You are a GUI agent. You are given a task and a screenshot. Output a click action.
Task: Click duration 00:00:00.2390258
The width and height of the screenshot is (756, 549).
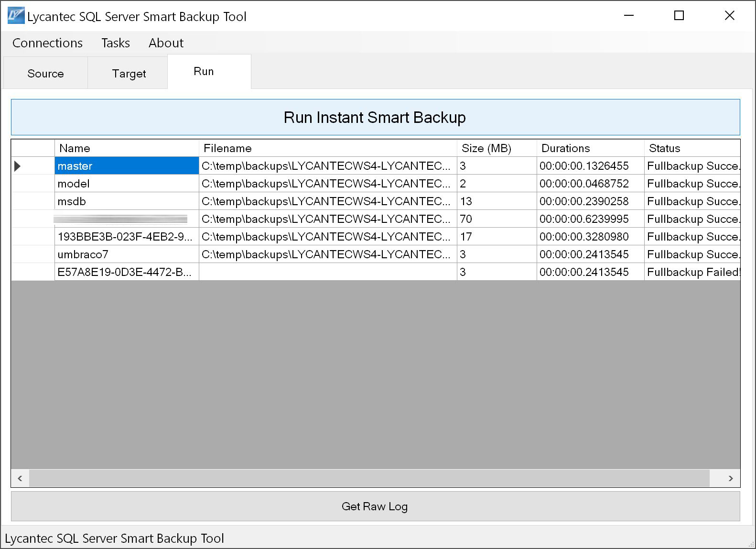[591, 201]
